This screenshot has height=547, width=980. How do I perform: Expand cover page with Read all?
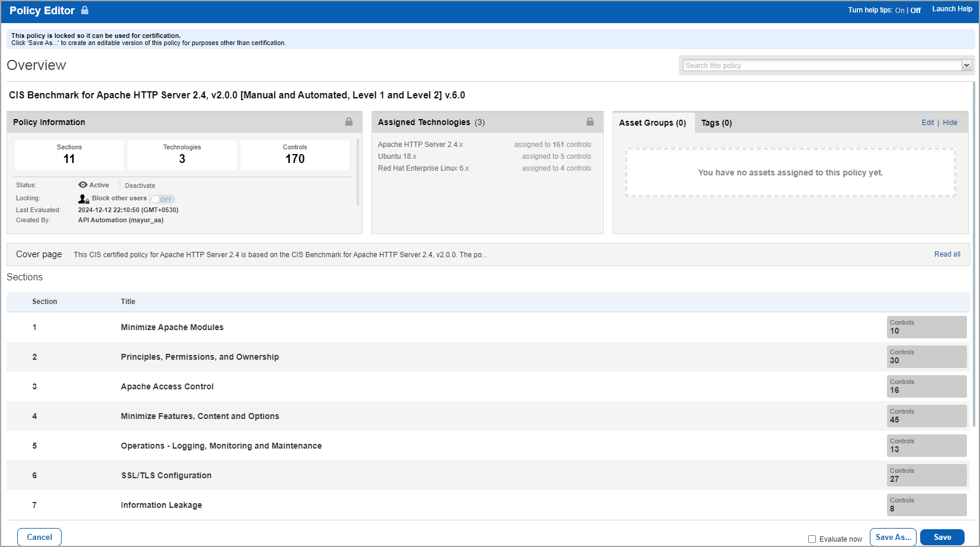(947, 254)
